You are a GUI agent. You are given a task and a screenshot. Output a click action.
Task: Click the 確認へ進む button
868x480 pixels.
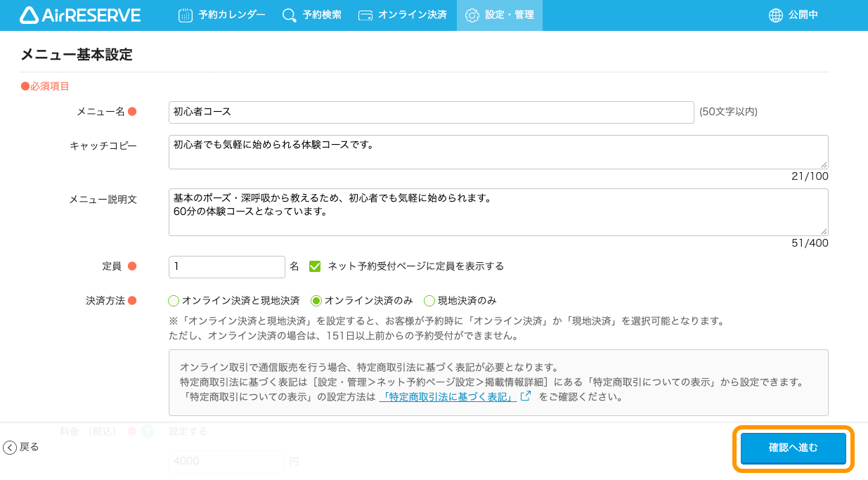click(x=793, y=448)
